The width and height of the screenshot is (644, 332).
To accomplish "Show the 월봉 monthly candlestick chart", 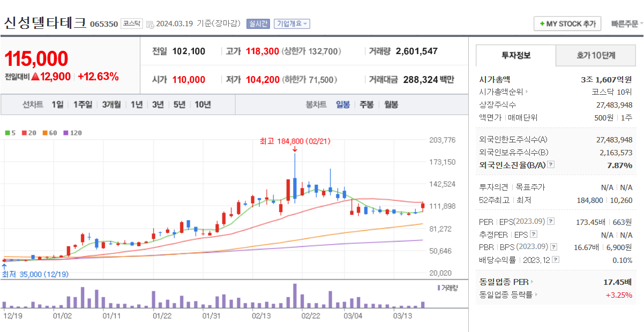I will [391, 104].
